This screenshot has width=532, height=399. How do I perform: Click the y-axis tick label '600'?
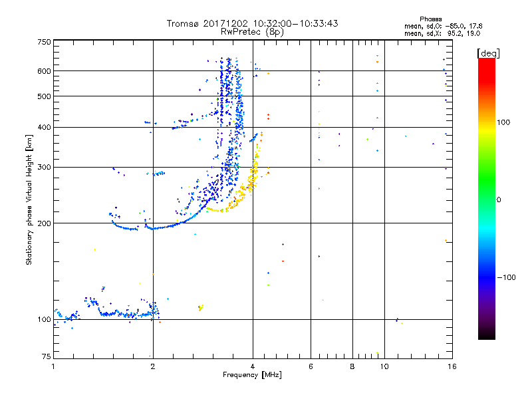(44, 71)
